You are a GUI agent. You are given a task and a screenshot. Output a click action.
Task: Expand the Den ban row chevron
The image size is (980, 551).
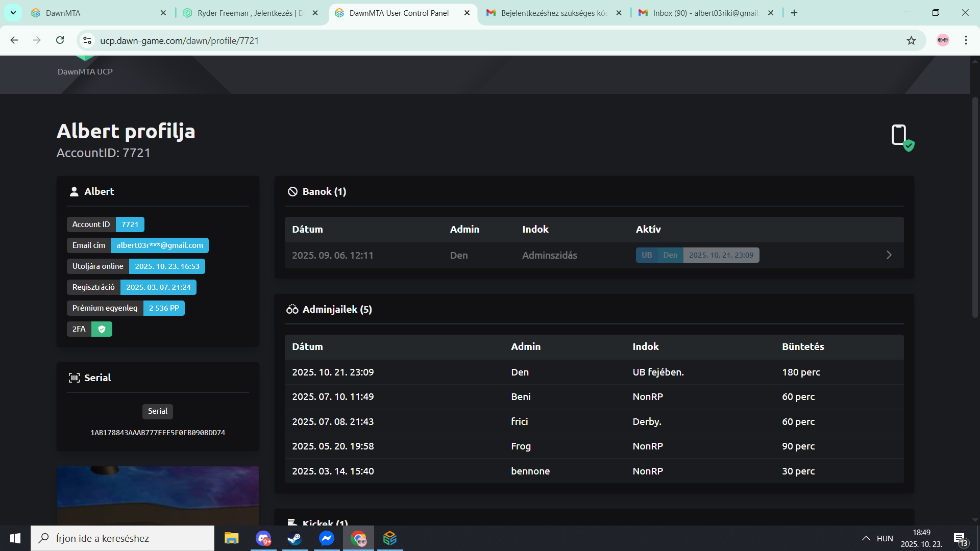[889, 255]
